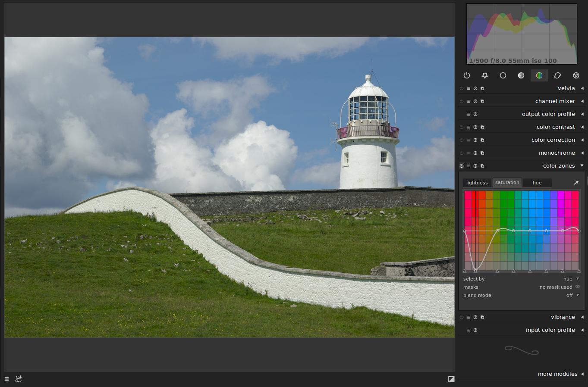
Task: Switch to the lightness tab
Action: click(477, 183)
